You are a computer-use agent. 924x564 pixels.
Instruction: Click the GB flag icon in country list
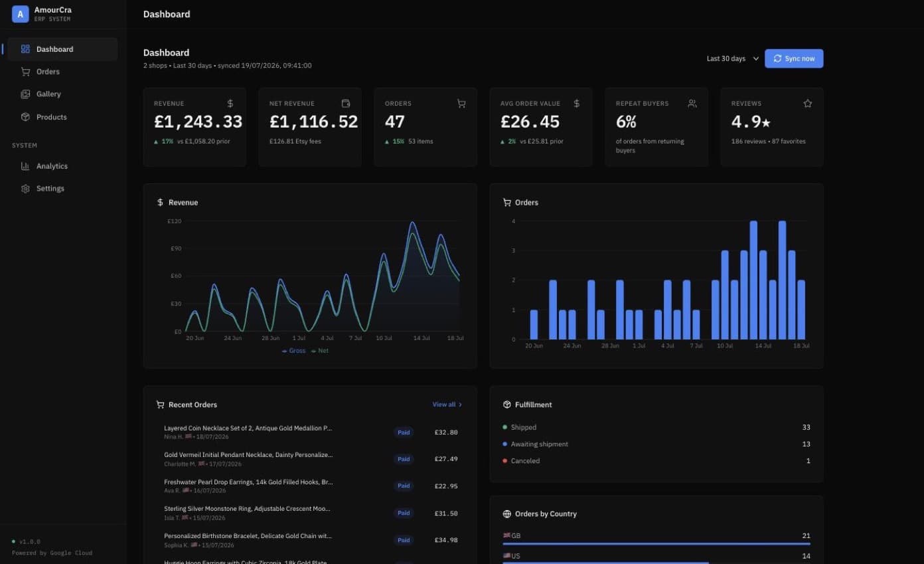point(507,535)
